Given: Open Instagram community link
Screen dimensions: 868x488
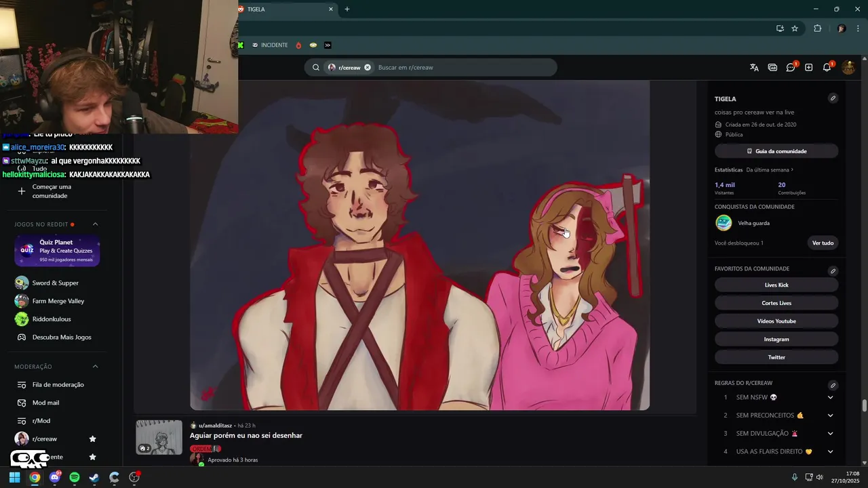Looking at the screenshot, I should click(x=776, y=339).
